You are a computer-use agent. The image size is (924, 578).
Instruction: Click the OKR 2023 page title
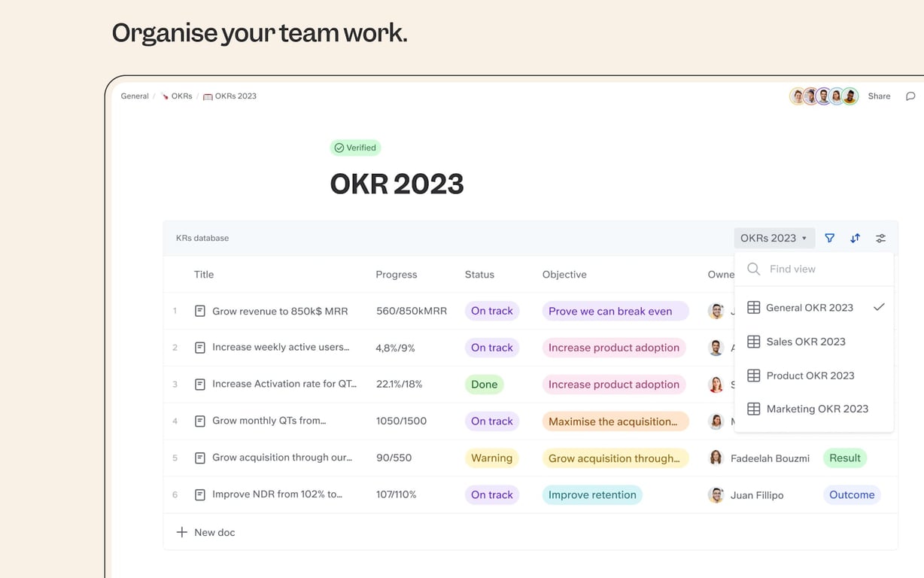click(x=397, y=184)
